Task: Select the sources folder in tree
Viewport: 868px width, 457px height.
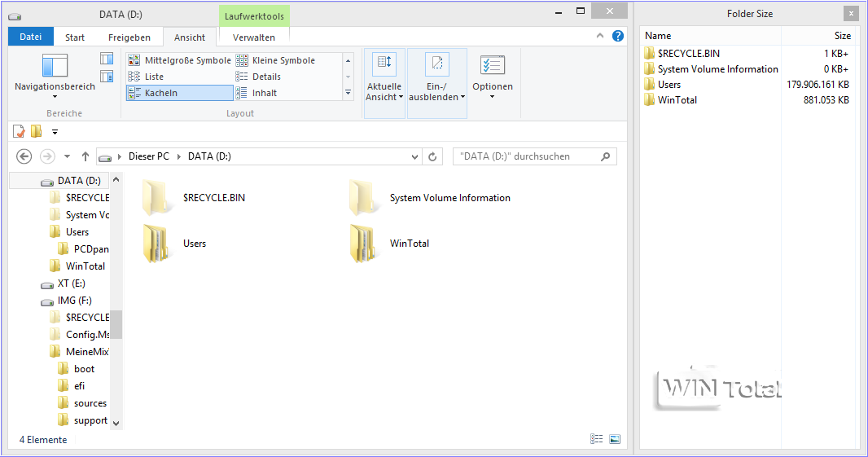Action: click(x=90, y=403)
